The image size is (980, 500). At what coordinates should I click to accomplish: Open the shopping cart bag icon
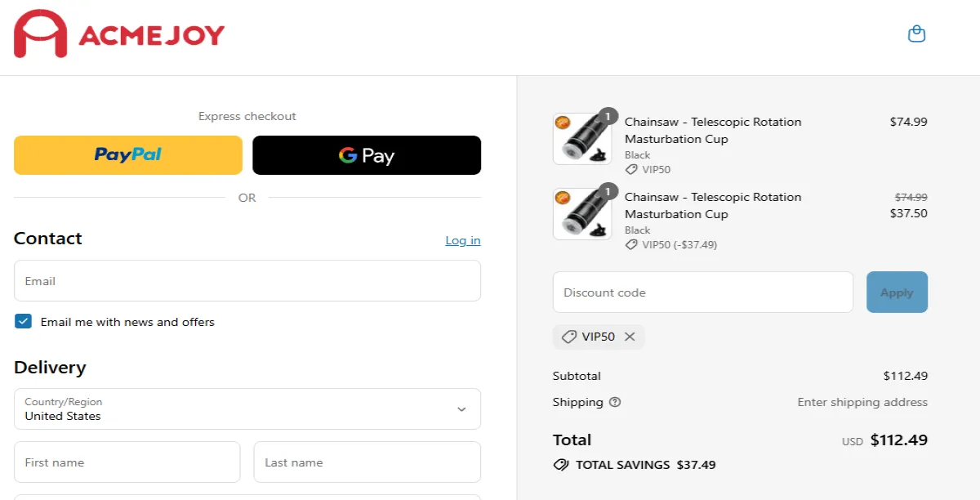tap(916, 33)
